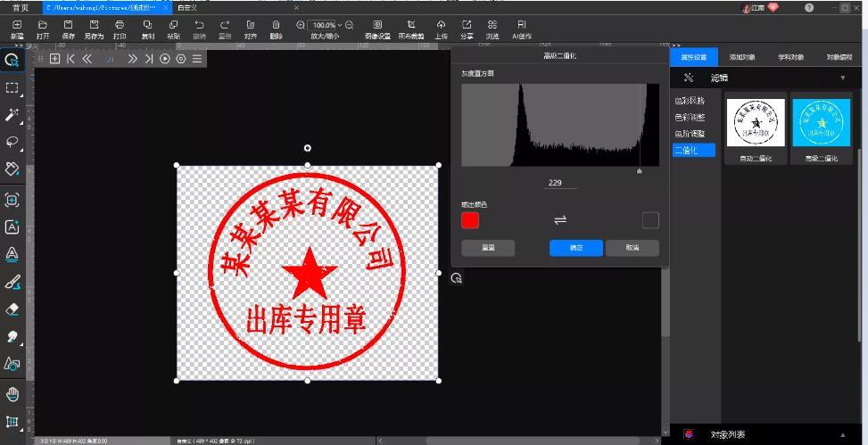Viewport: 868px width, 445px height.
Task: Edit the threshold value field showing 229
Action: [559, 183]
